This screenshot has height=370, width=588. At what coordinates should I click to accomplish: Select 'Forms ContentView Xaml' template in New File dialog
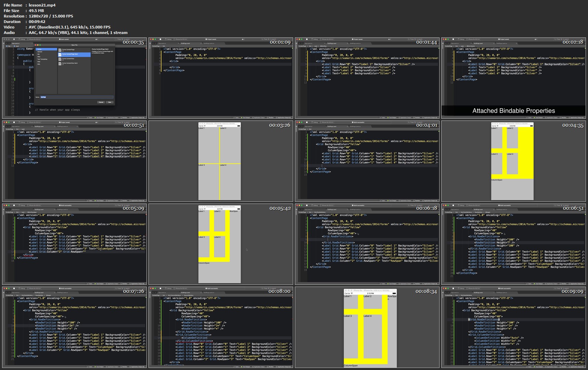[74, 63]
